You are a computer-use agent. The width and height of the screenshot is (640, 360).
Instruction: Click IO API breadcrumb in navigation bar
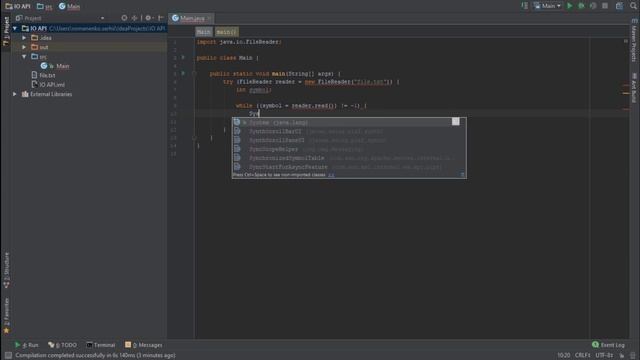[x=18, y=6]
